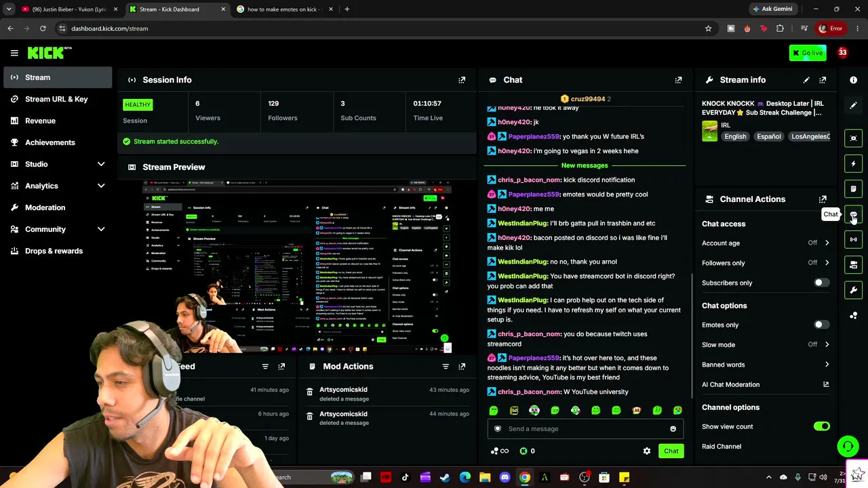Bookmark this page with the star icon
868x488 pixels.
pyautogui.click(x=709, y=28)
